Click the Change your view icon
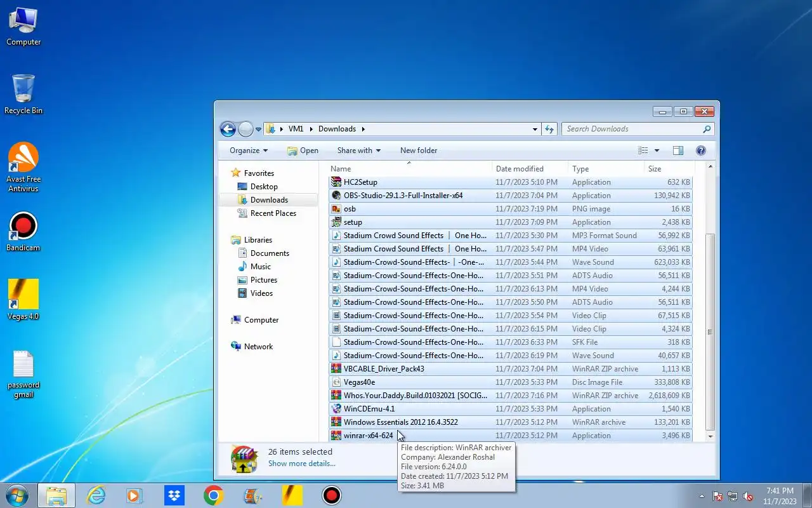Viewport: 812px width, 508px height. tap(643, 150)
